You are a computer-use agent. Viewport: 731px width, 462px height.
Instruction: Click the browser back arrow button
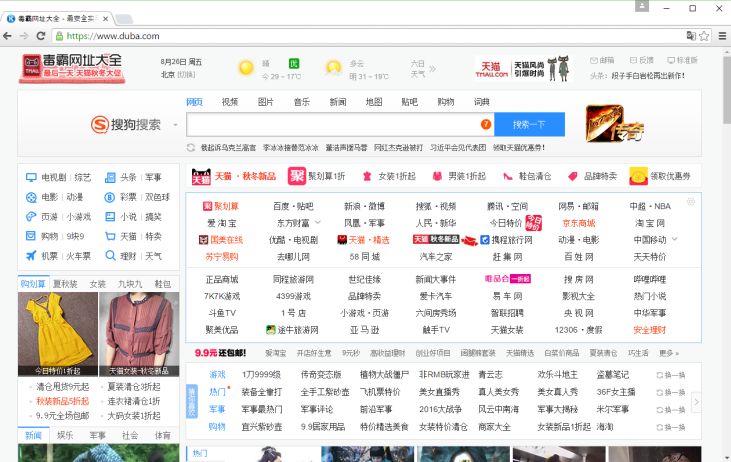[x=9, y=36]
